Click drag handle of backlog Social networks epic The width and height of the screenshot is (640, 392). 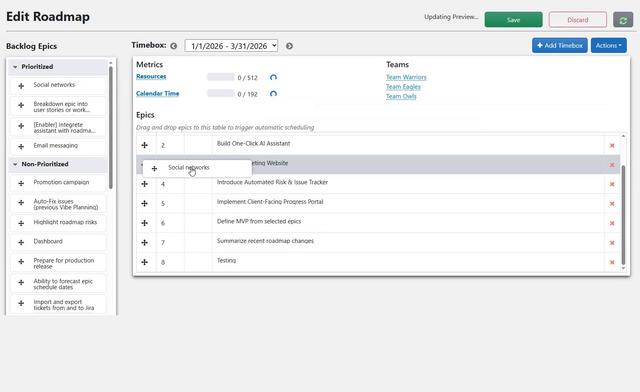21,86
